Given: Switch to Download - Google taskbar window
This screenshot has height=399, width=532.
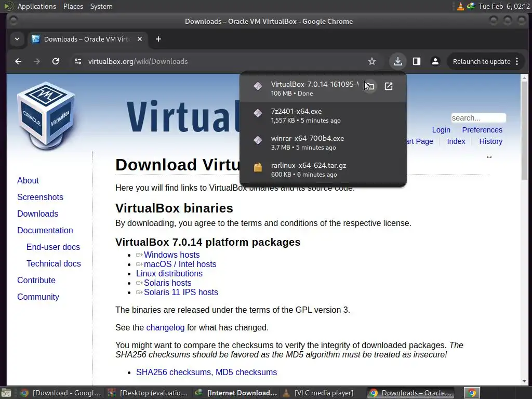Looking at the screenshot, I should [x=61, y=393].
